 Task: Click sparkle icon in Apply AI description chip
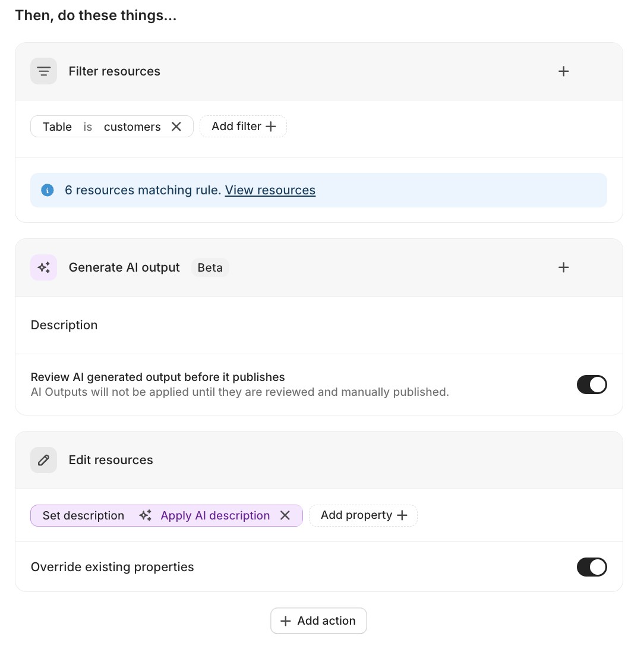click(146, 515)
